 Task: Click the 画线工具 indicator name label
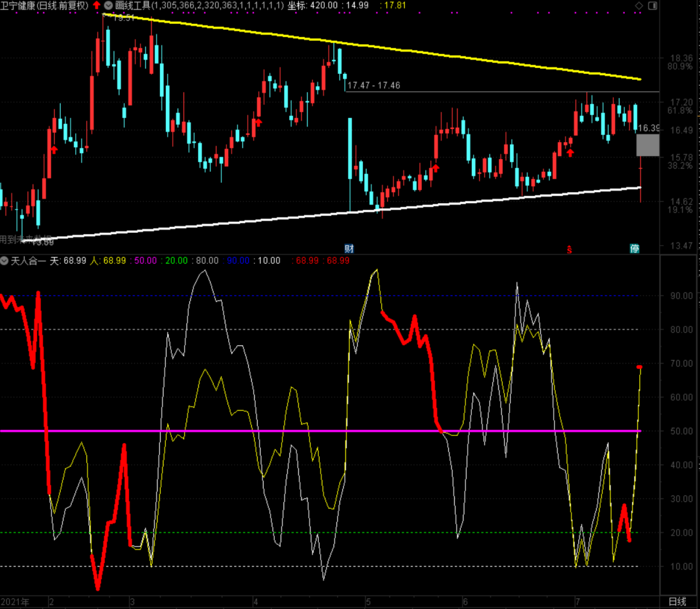(133, 5)
